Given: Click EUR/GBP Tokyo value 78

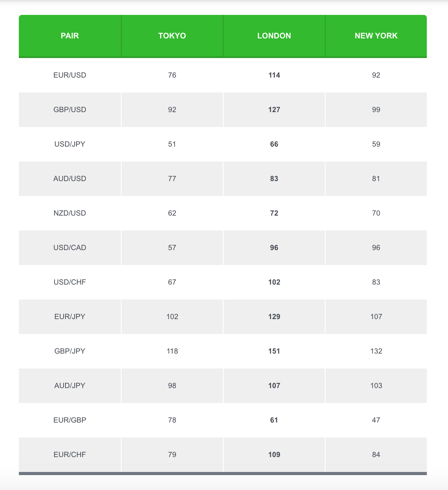Looking at the screenshot, I should (x=172, y=420).
